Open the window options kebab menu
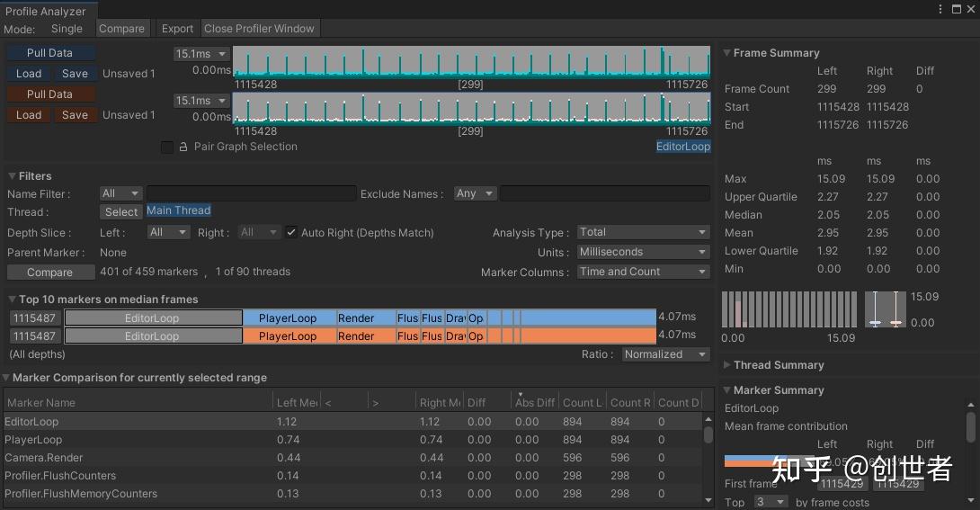The width and height of the screenshot is (980, 510). pos(941,9)
